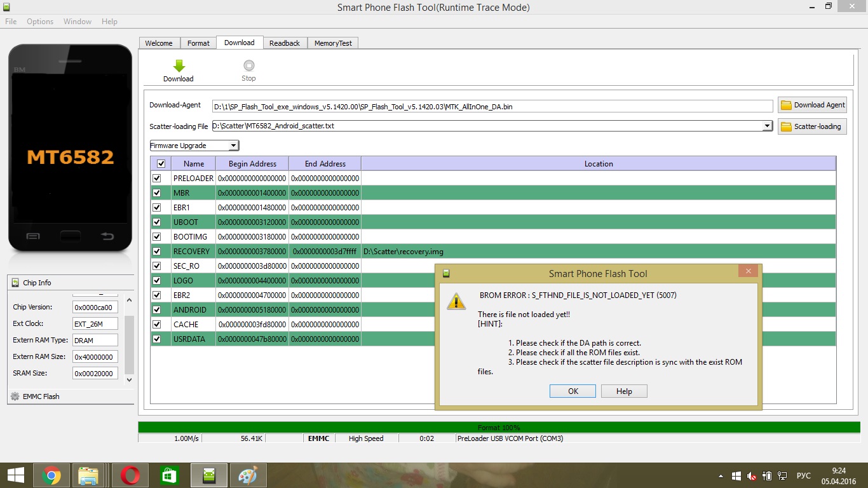Expand the Scatter-loading File path dropdown
Viewport: 868px width, 488px height.
point(767,126)
